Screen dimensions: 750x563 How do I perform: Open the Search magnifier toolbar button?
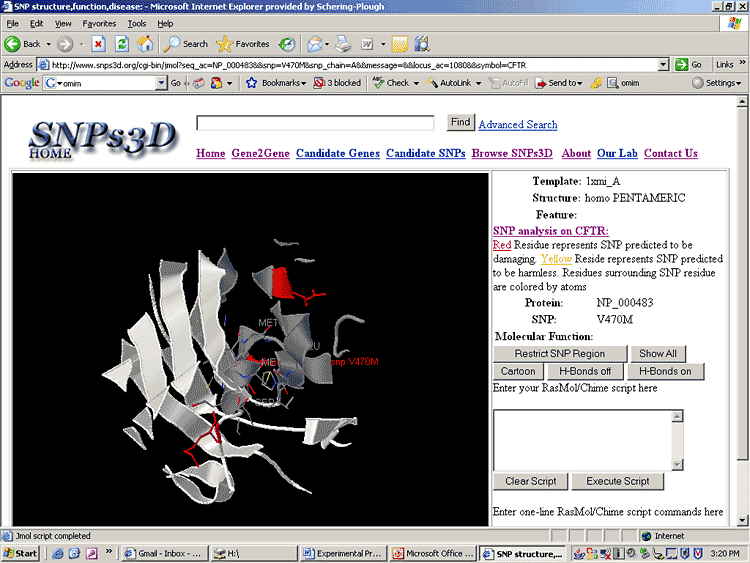pos(186,44)
